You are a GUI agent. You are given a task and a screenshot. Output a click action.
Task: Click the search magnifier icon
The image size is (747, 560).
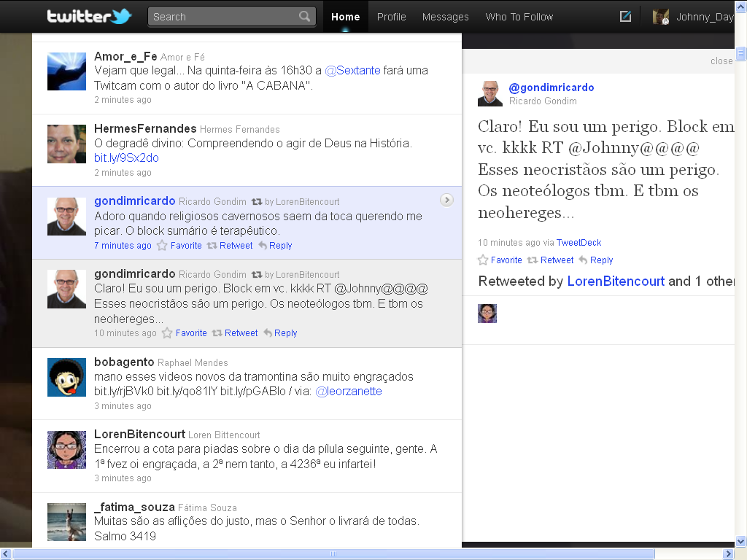[304, 17]
